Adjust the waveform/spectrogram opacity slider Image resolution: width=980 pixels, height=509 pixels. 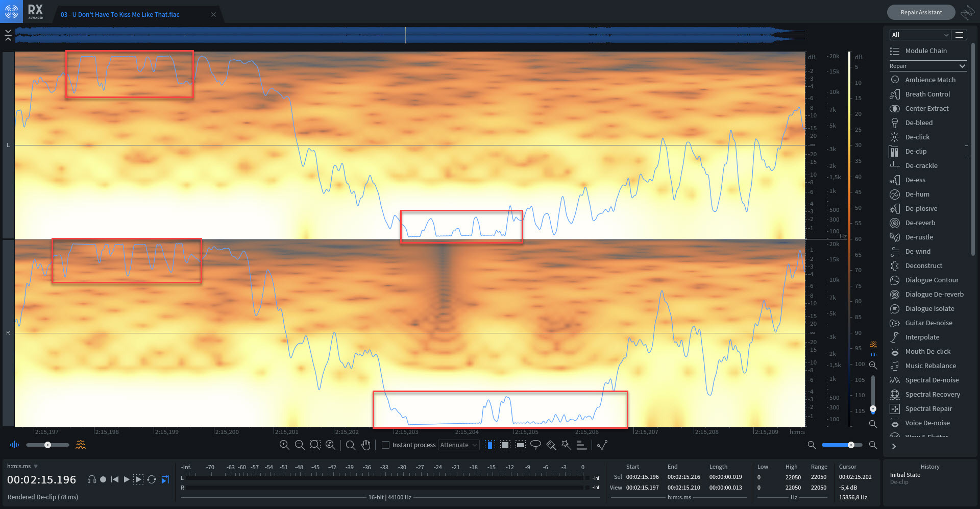pyautogui.click(x=47, y=445)
